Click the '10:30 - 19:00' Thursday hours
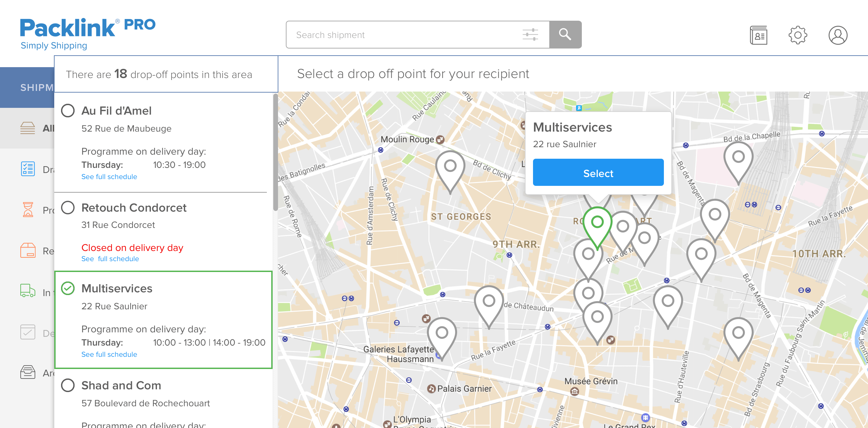The height and width of the screenshot is (428, 868). tap(179, 165)
